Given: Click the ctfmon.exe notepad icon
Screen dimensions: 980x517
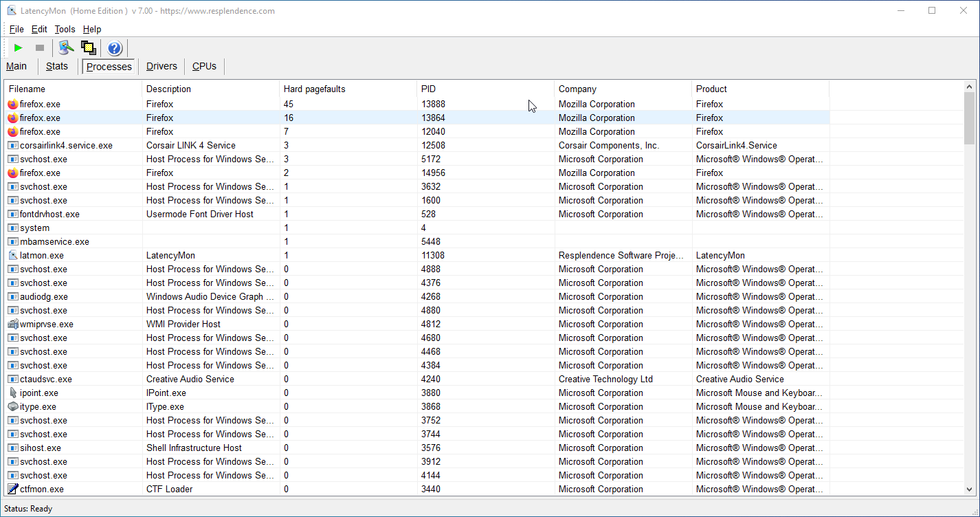Looking at the screenshot, I should tap(13, 489).
